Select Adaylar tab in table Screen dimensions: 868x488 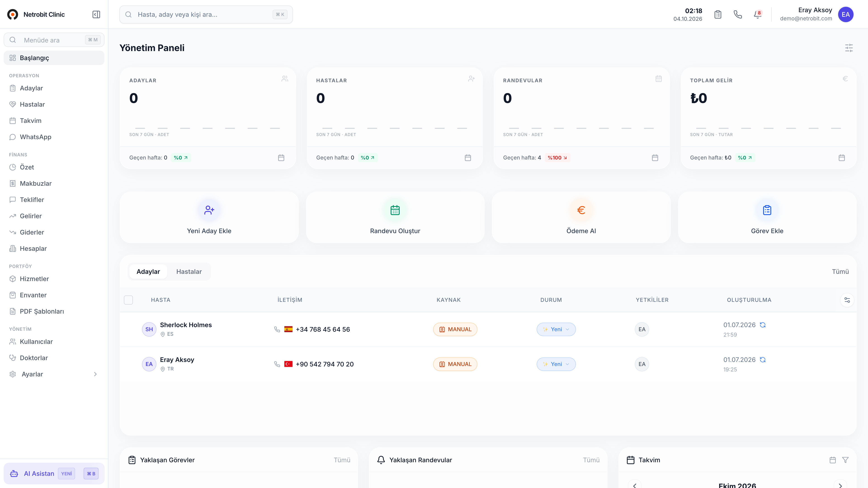(x=148, y=271)
